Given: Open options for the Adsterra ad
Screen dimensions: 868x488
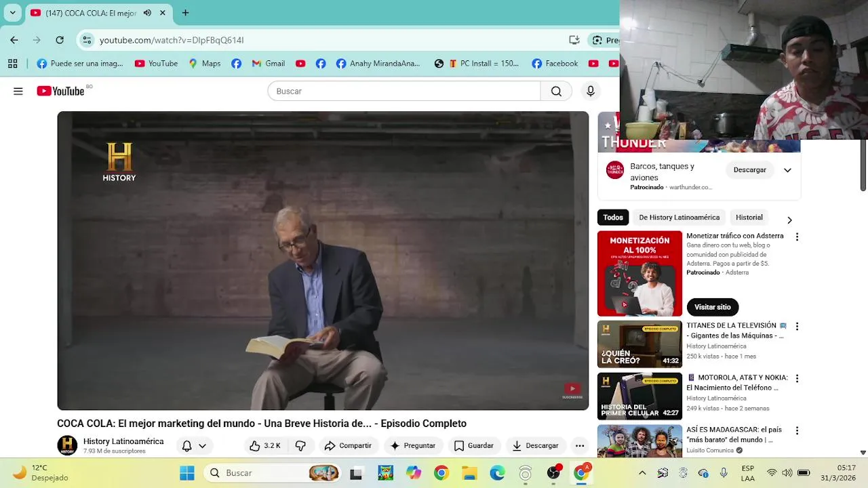Looking at the screenshot, I should 797,237.
